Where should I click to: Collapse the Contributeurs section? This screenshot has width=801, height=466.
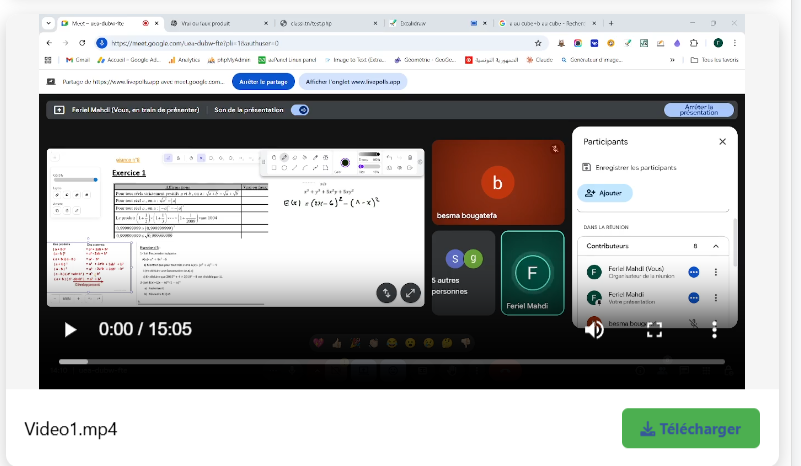coord(716,245)
